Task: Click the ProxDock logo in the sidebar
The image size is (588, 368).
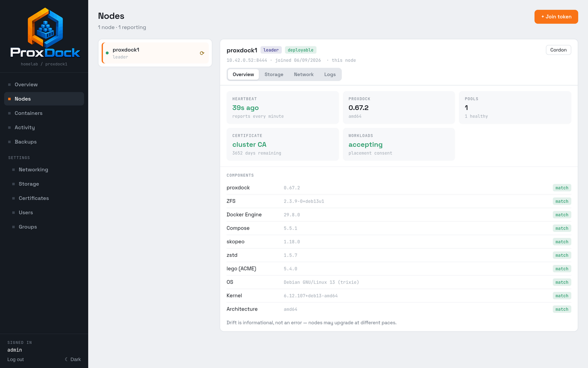Action: [45, 33]
